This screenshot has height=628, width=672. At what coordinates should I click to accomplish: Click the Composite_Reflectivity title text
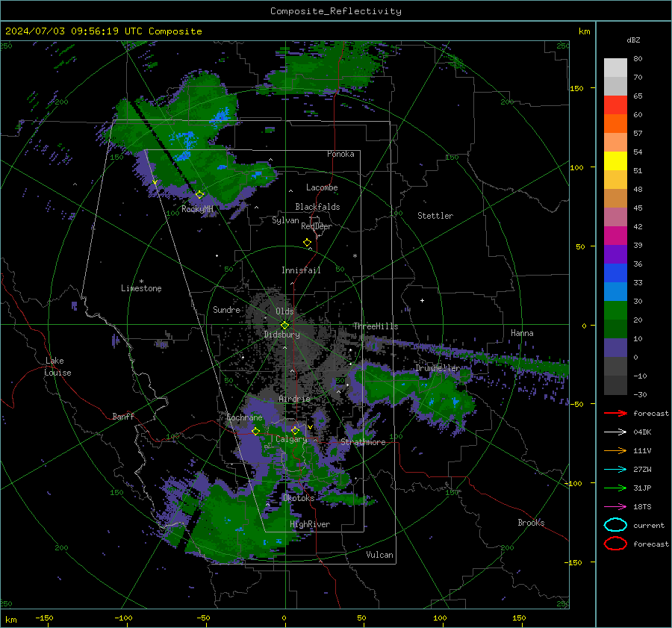[336, 11]
